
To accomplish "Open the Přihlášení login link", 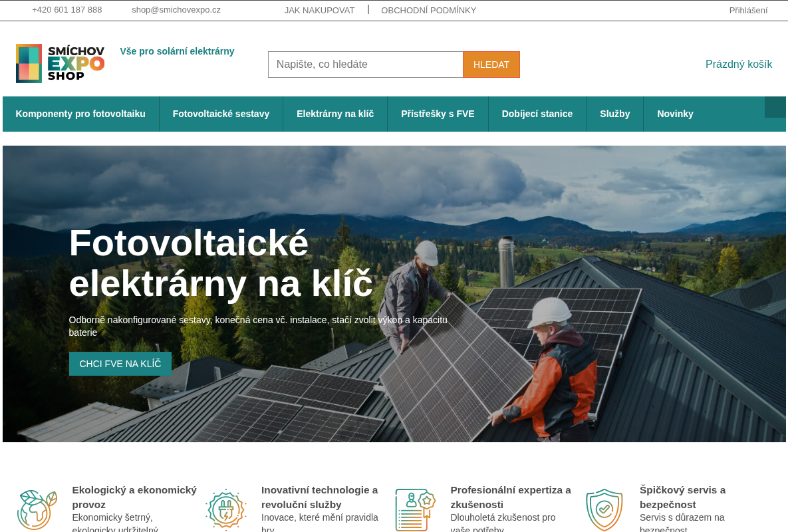I will 748,10.
